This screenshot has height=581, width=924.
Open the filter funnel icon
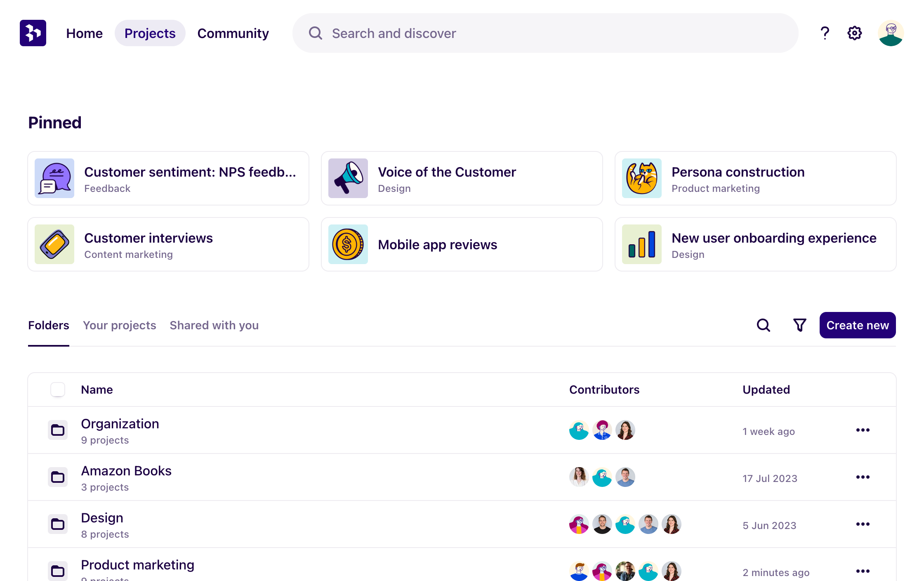[799, 325]
